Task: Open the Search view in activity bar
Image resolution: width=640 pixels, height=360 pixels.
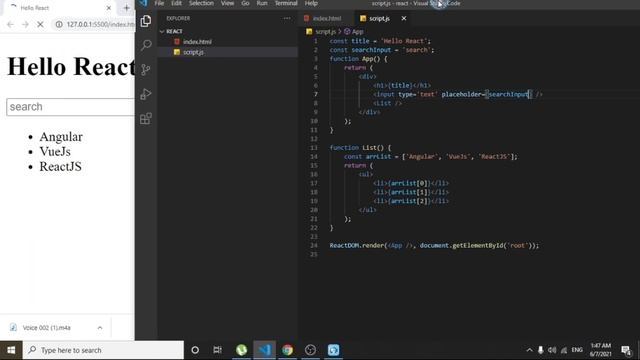Action: click(x=146, y=45)
